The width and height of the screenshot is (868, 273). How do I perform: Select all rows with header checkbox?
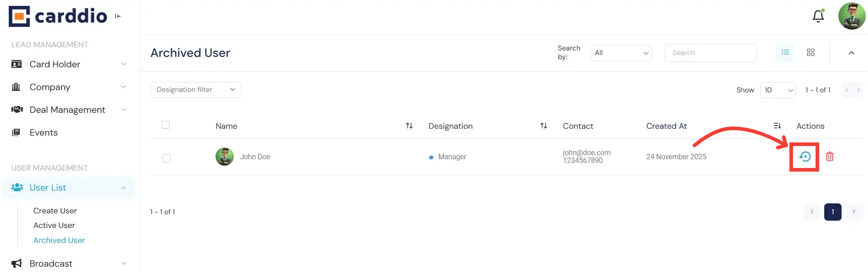(166, 125)
